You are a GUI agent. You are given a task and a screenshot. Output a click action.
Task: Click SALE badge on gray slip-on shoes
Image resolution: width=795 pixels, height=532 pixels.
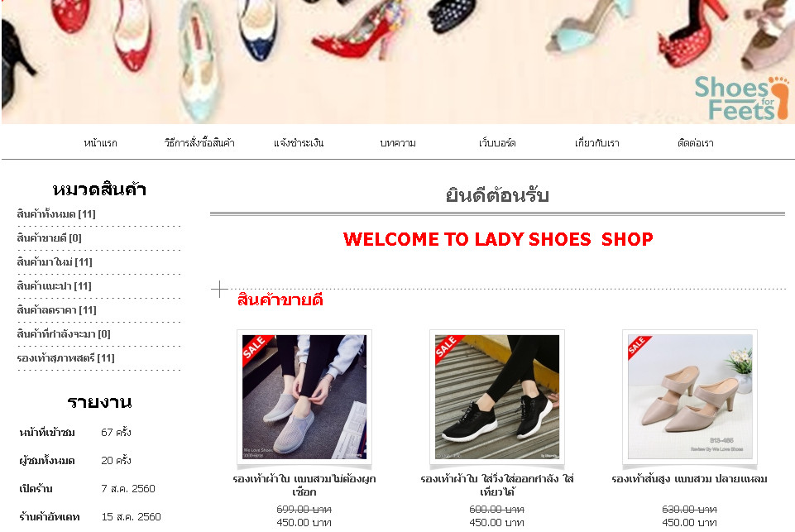(x=256, y=349)
